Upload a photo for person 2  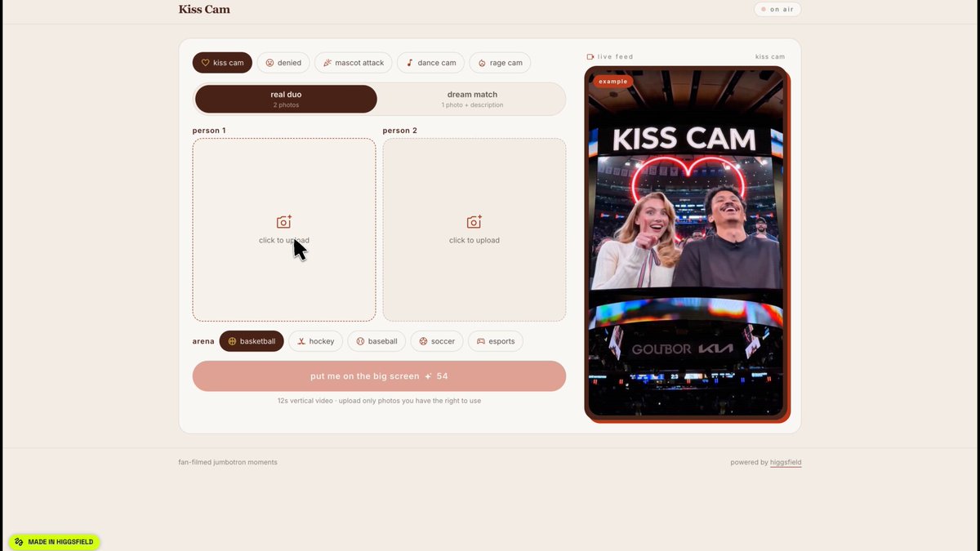pyautogui.click(x=474, y=229)
